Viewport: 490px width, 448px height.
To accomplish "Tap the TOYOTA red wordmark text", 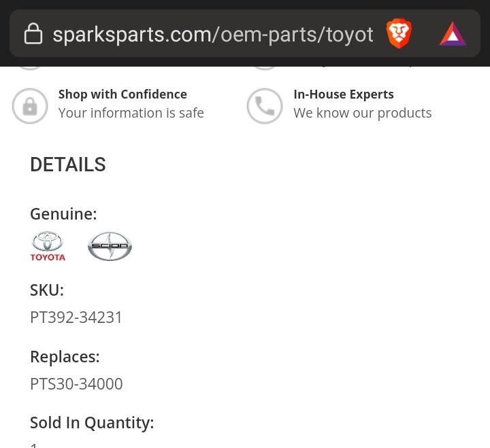I will [x=48, y=257].
